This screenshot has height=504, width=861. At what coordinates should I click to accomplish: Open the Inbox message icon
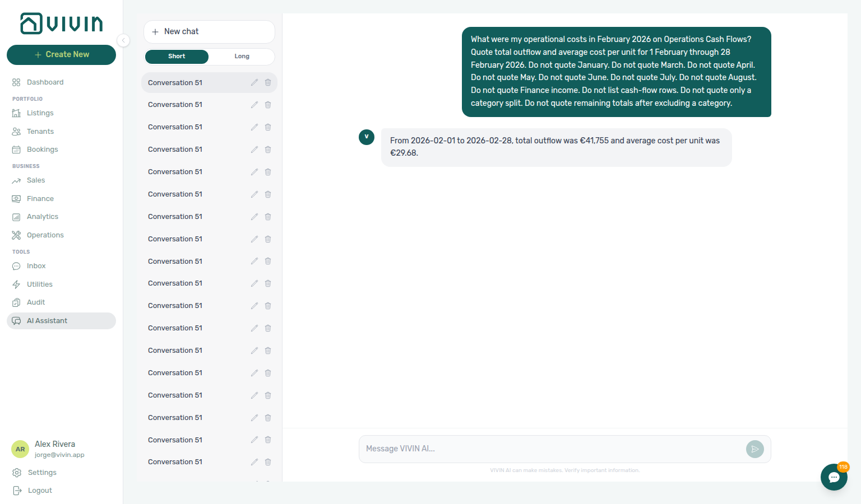(x=16, y=266)
